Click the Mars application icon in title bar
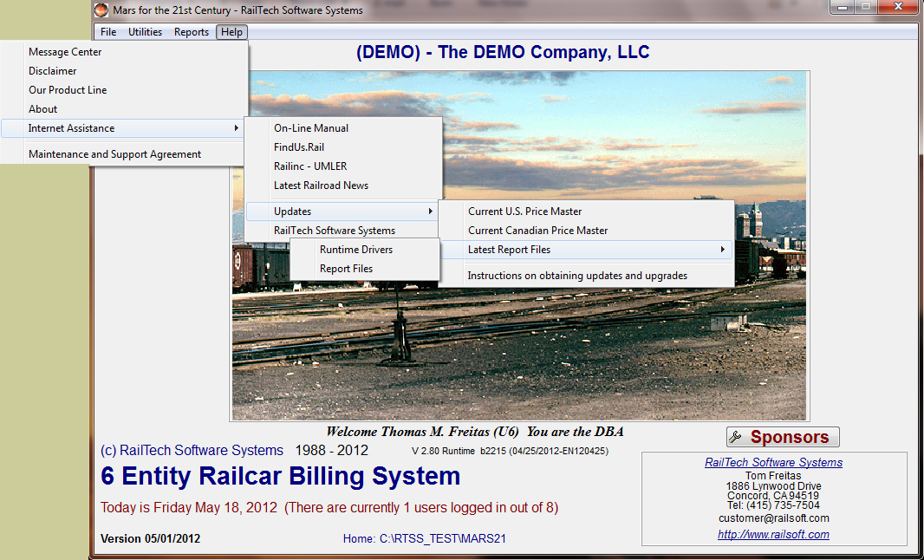The image size is (924, 560). pyautogui.click(x=101, y=10)
